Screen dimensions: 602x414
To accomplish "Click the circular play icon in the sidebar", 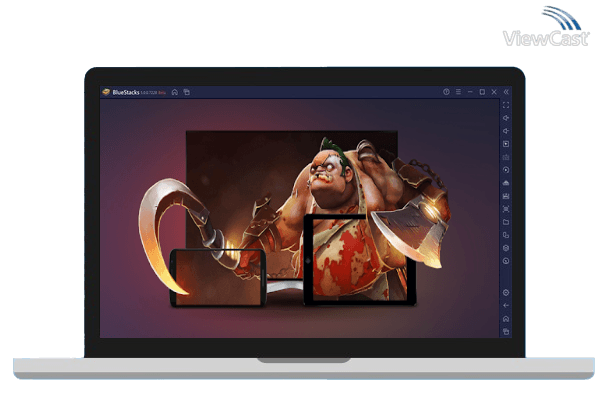I will pos(506,170).
